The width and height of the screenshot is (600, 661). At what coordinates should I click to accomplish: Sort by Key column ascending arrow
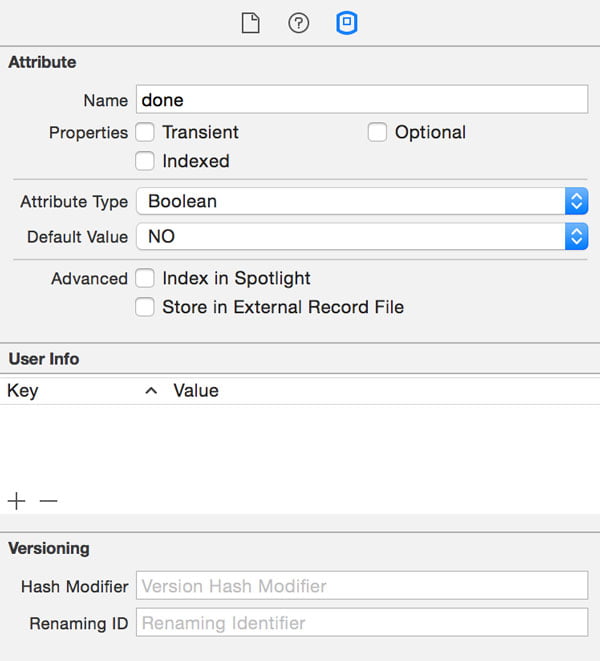(x=151, y=391)
